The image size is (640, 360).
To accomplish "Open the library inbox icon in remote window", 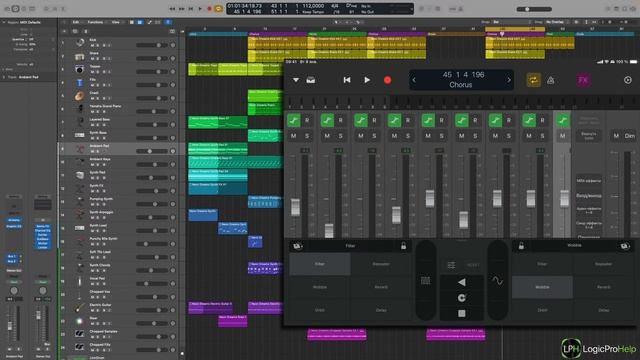I will point(311,80).
